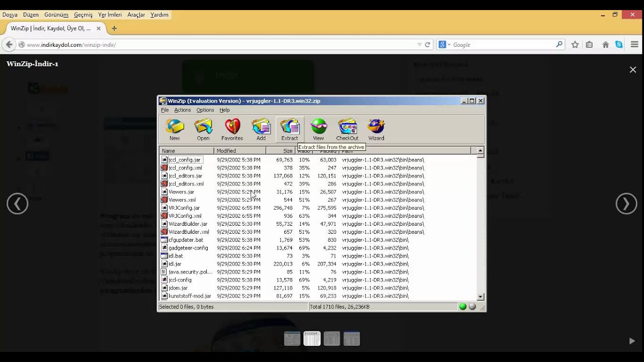Click the file list scrollbar up arrow

click(x=480, y=150)
